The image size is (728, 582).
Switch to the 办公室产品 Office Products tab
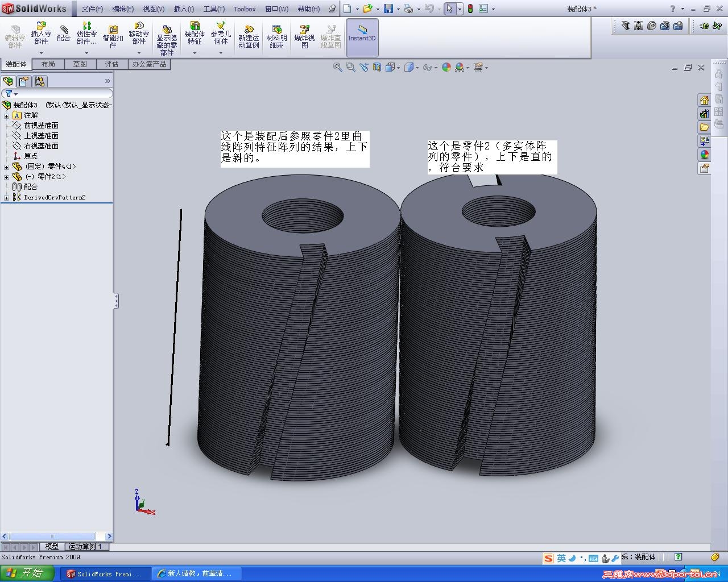point(150,64)
